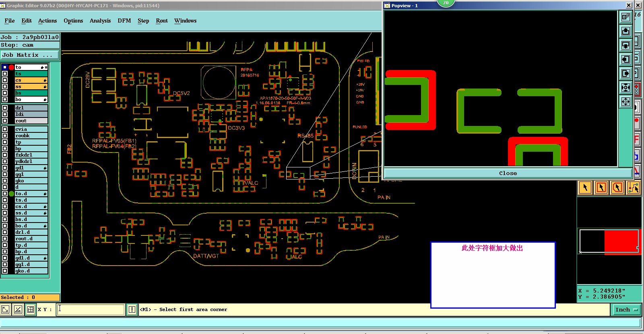The width and height of the screenshot is (644, 334).
Task: Click the Popview pan right icon
Action: point(625,73)
